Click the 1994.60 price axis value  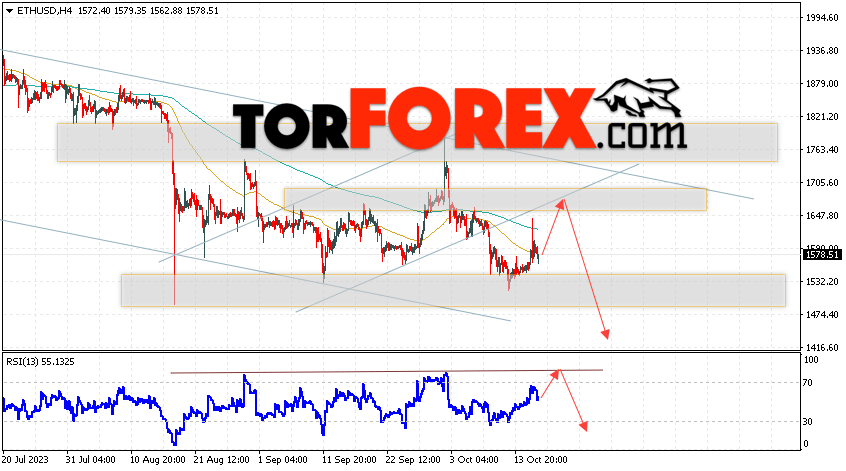point(822,18)
